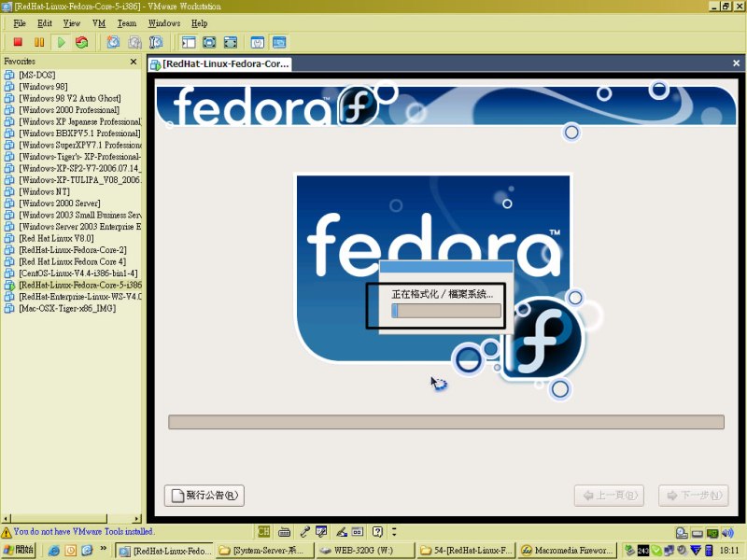The height and width of the screenshot is (560, 747).
Task: Select [Windows 2000 Professional] favorite
Action: [69, 110]
